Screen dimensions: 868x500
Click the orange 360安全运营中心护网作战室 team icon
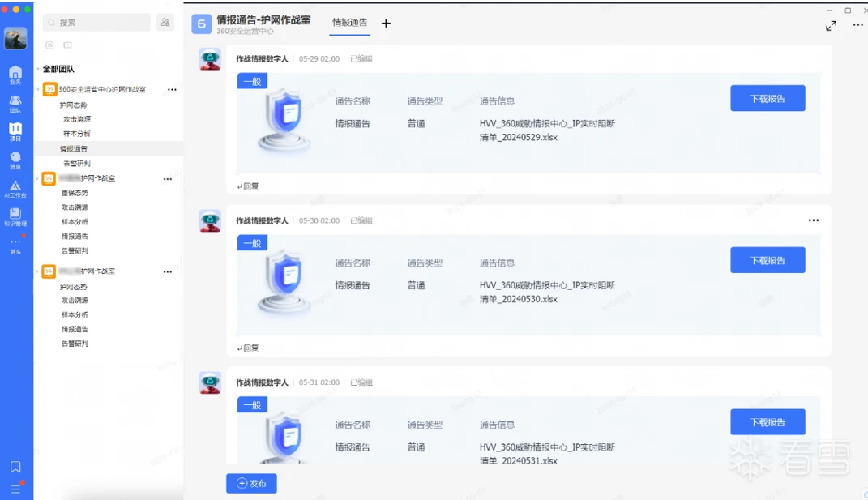click(49, 89)
